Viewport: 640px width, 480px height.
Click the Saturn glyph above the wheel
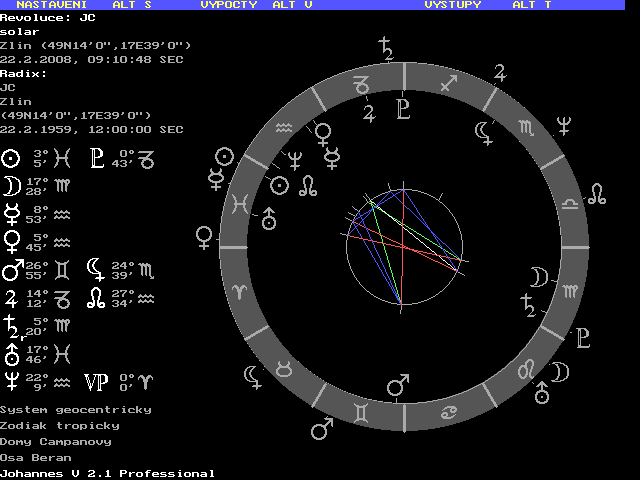(385, 46)
